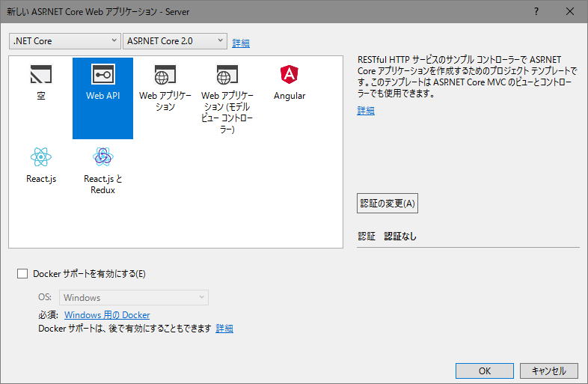Open the help question mark button
588x384 pixels.
pos(536,12)
